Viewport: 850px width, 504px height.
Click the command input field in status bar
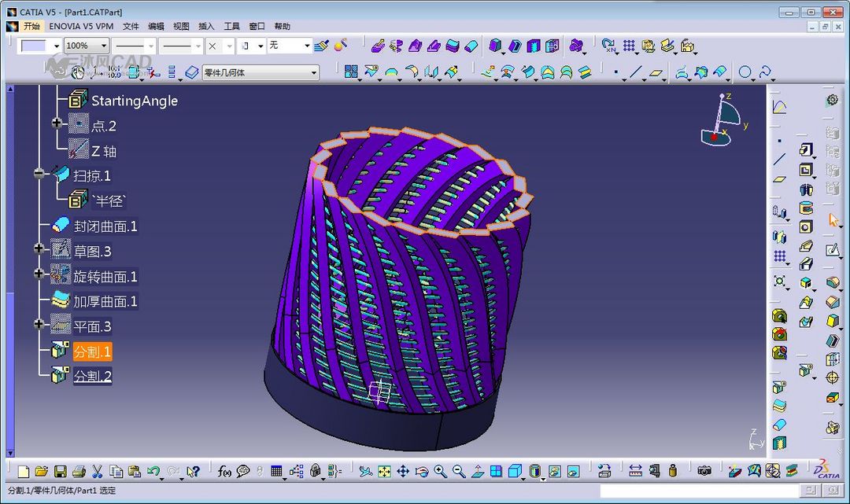pyautogui.click(x=700, y=491)
